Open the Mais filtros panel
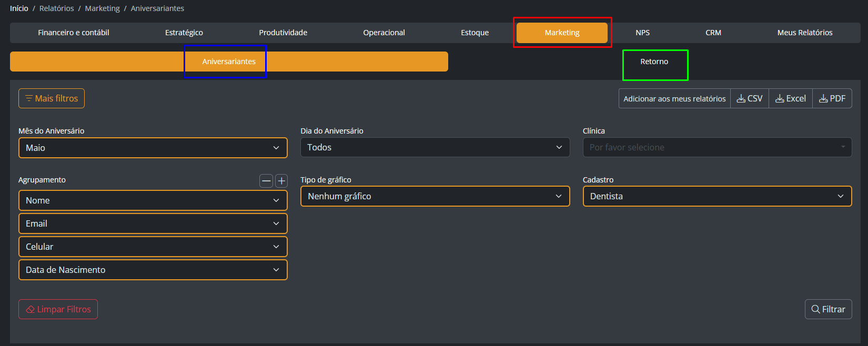 click(x=52, y=98)
